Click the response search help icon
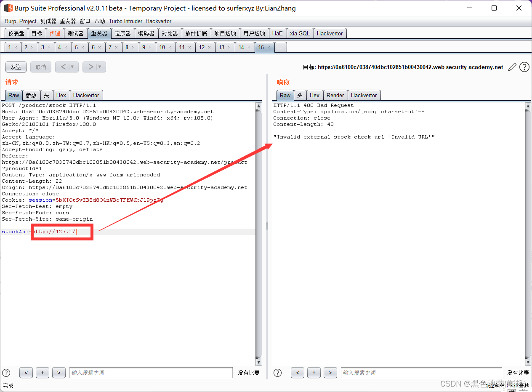Screen dimensions: 532x392 click(278, 373)
